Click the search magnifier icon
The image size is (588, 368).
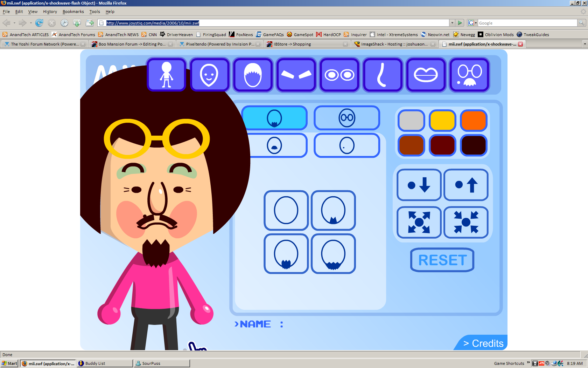581,23
